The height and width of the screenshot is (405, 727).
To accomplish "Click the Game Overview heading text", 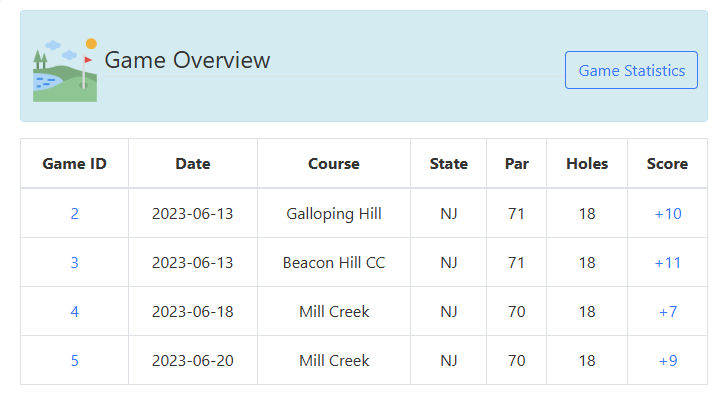I will click(187, 60).
